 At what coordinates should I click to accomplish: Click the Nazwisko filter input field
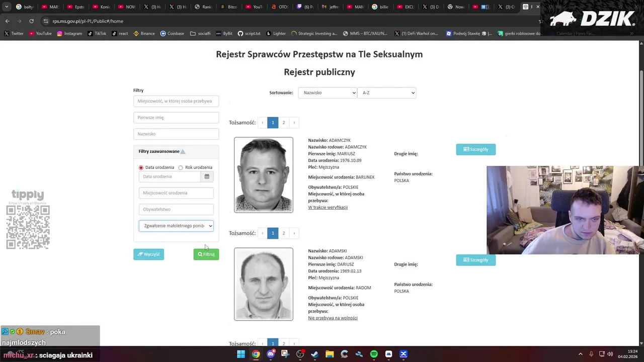(176, 134)
